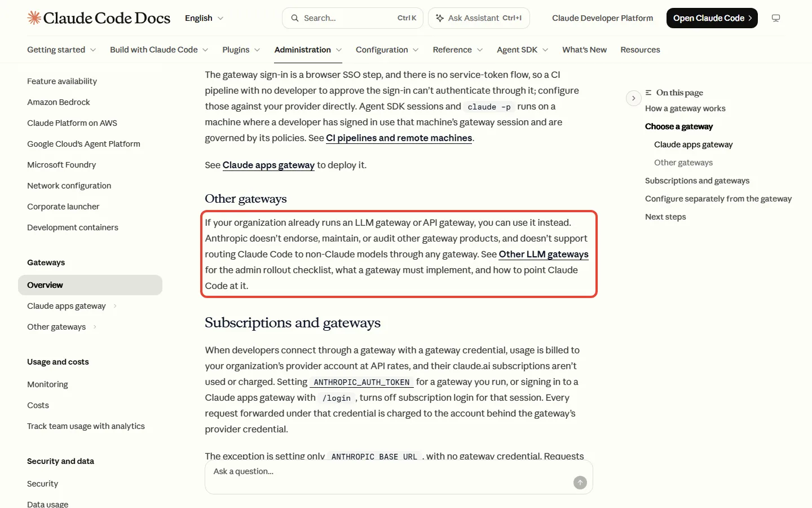The height and width of the screenshot is (508, 812).
Task: Open Track team usage with analytics
Action: 86,426
